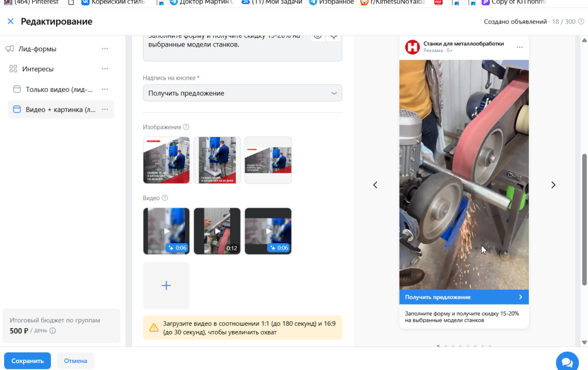The height and width of the screenshot is (370, 588).
Task: Add new media with the plus tile
Action: click(166, 285)
